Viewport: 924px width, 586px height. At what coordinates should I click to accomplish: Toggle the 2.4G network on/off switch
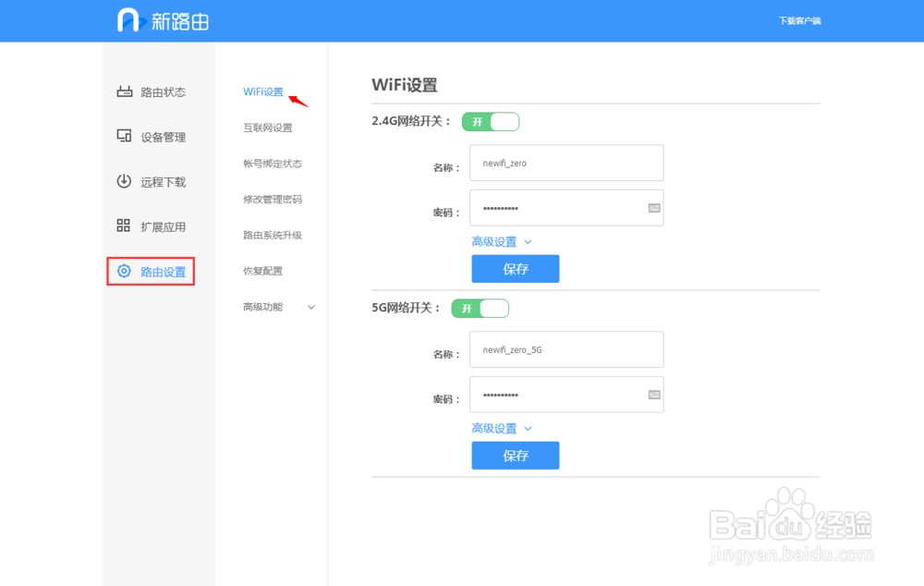(491, 121)
